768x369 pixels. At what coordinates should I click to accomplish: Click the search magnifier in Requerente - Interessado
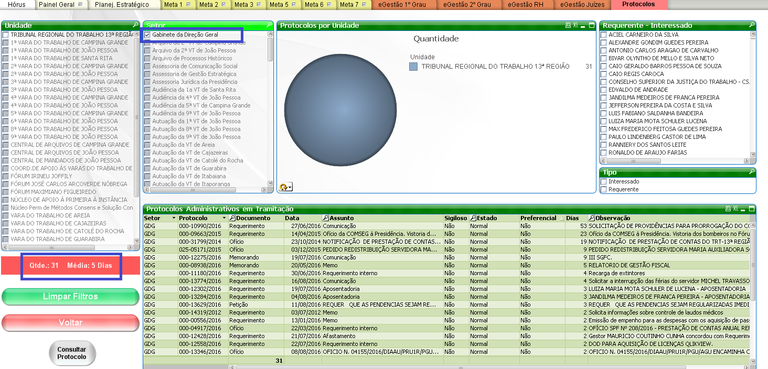pos(751,25)
